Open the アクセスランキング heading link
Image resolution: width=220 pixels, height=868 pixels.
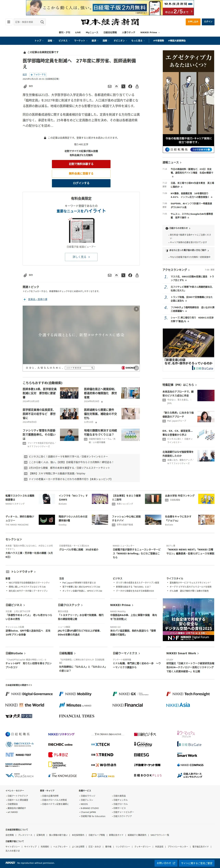click(x=176, y=269)
